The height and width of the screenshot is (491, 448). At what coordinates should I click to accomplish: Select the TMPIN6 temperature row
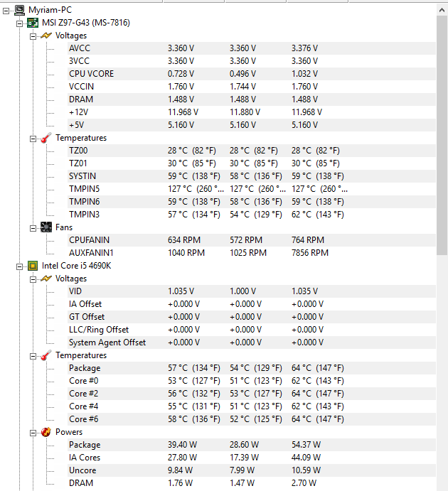pos(252,202)
